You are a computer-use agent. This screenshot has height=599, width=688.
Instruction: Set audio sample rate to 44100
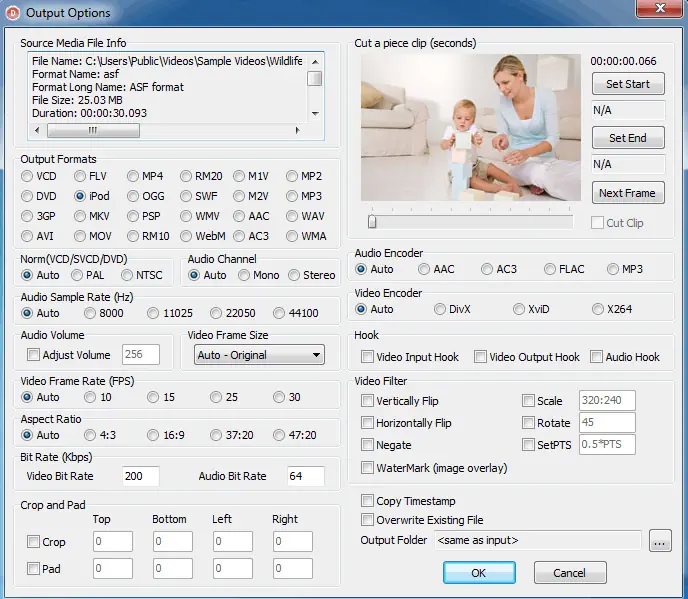tap(279, 313)
